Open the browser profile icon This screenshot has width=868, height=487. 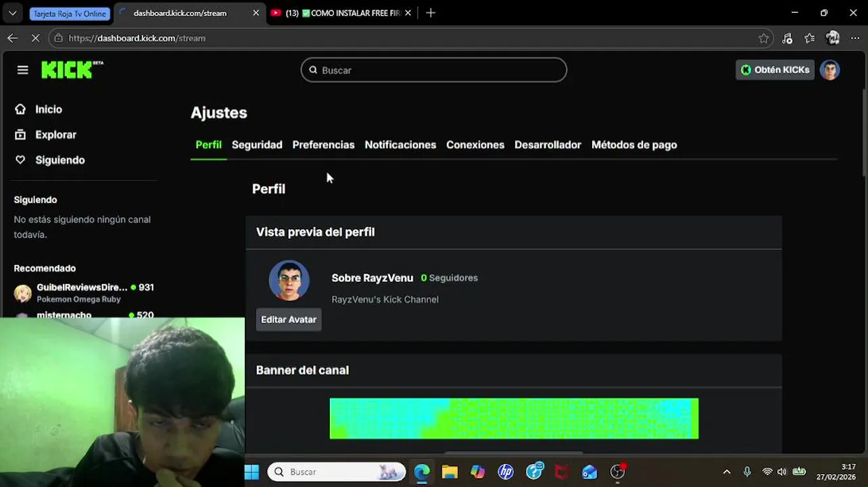pyautogui.click(x=833, y=38)
